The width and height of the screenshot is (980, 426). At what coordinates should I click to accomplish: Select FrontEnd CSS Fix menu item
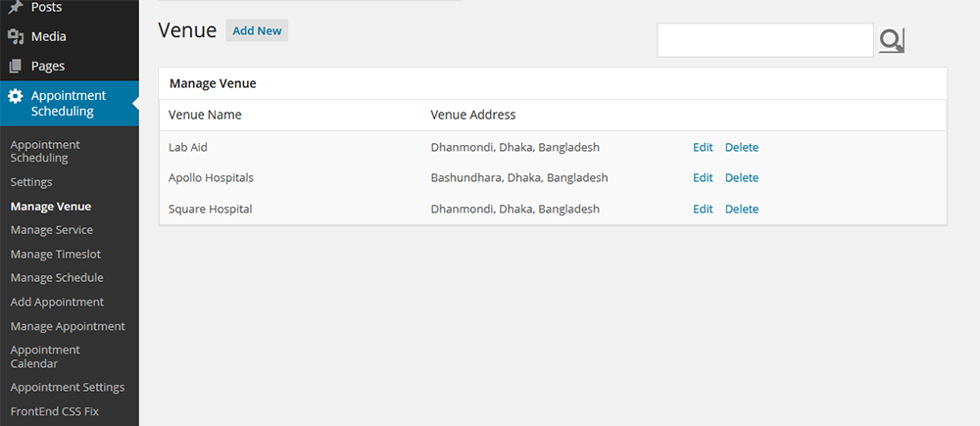[x=55, y=411]
